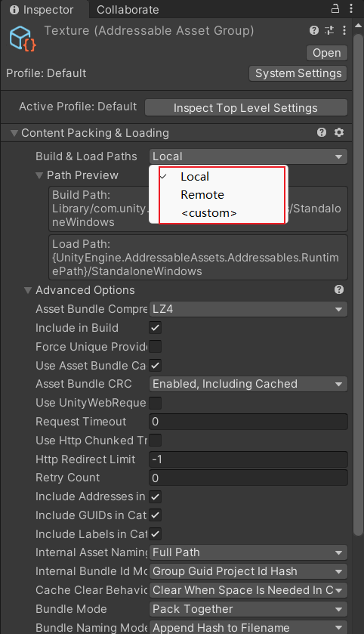364x634 pixels.
Task: Click the Retry Count label
Action: 67,478
